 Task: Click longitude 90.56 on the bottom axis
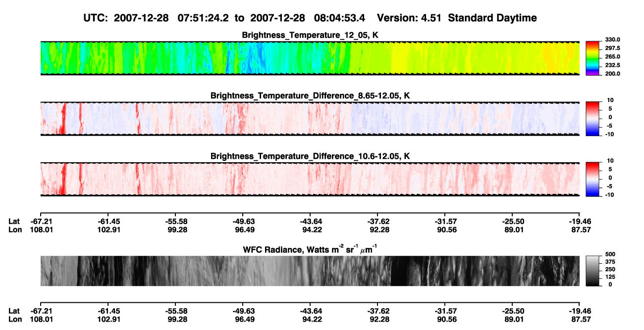(x=446, y=320)
